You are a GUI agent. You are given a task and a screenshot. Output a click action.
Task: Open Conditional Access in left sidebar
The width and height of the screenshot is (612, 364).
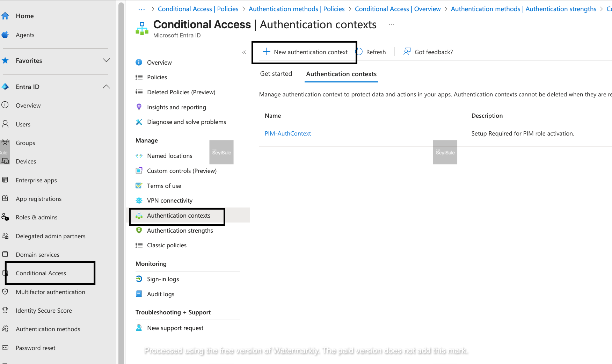41,273
